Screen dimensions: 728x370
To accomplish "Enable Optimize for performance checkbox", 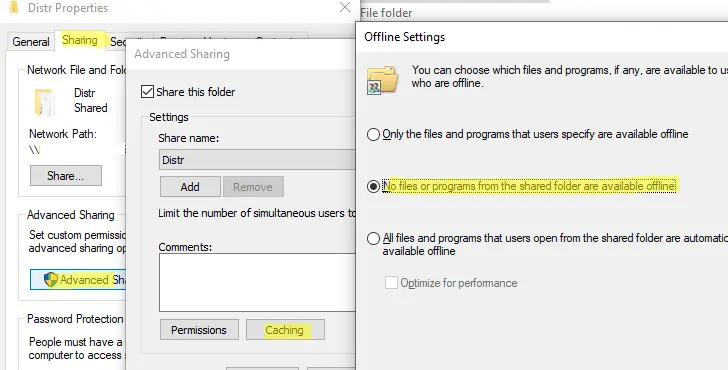I will [391, 282].
